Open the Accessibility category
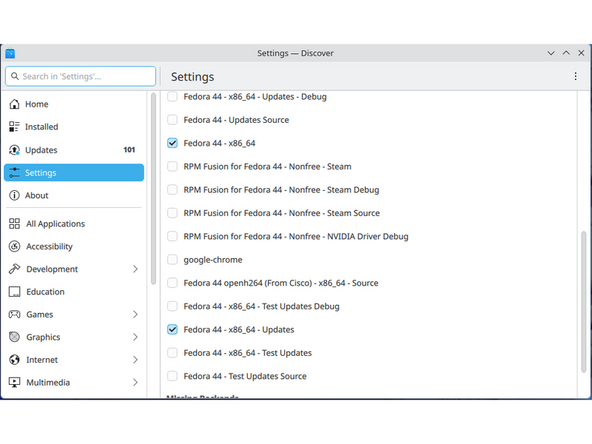Viewport: 592px width, 444px height. pyautogui.click(x=74, y=246)
